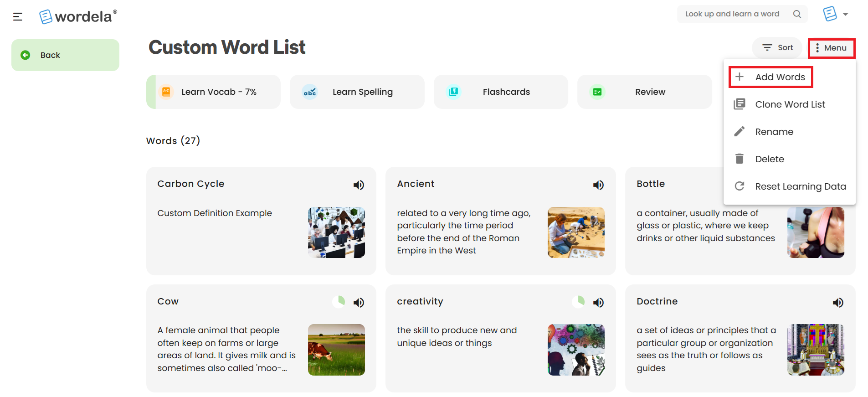The width and height of the screenshot is (868, 397).
Task: Play audio for Carbon Cycle
Action: [x=359, y=185]
